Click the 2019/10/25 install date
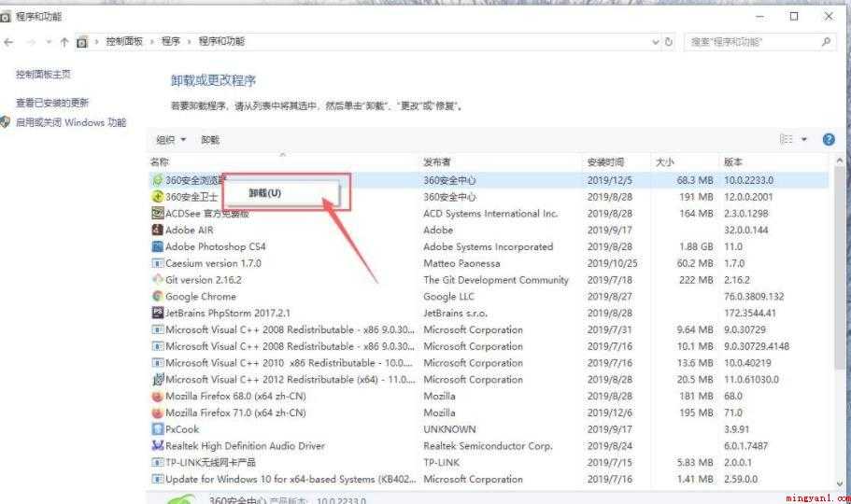The image size is (851, 504). pyautogui.click(x=612, y=263)
